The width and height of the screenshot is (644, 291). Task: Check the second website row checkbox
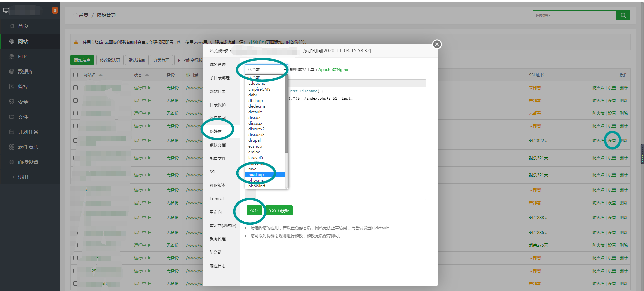[76, 101]
